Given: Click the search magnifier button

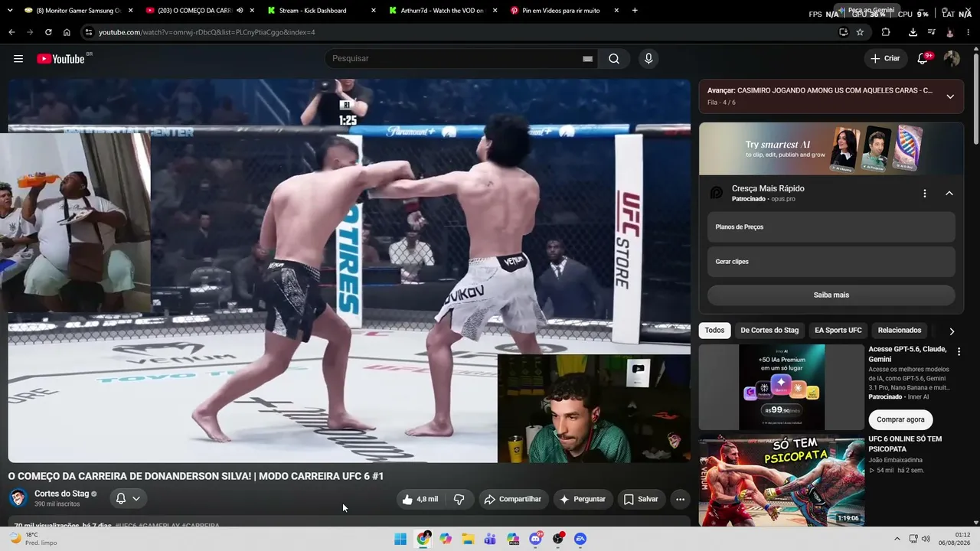Looking at the screenshot, I should (x=614, y=59).
